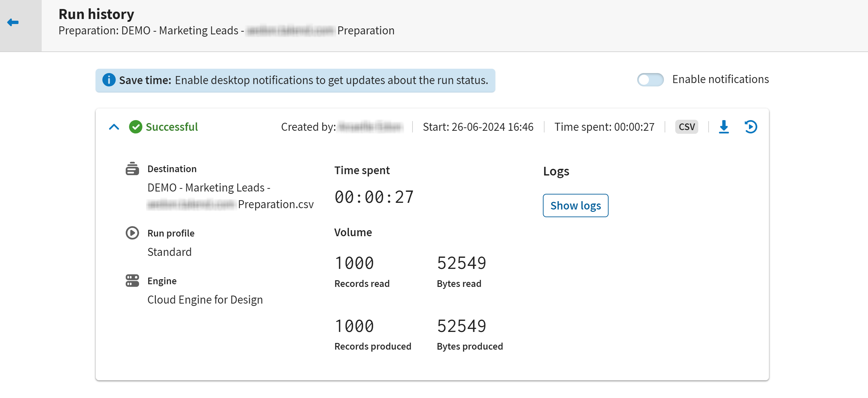This screenshot has height=398, width=868.
Task: Select 1000 Records read value
Action: (x=354, y=263)
